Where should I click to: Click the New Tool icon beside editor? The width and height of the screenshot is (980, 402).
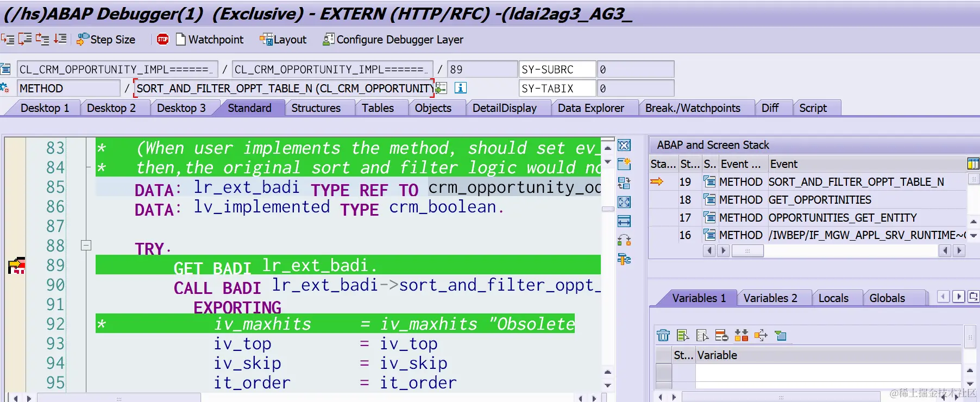pos(624,164)
